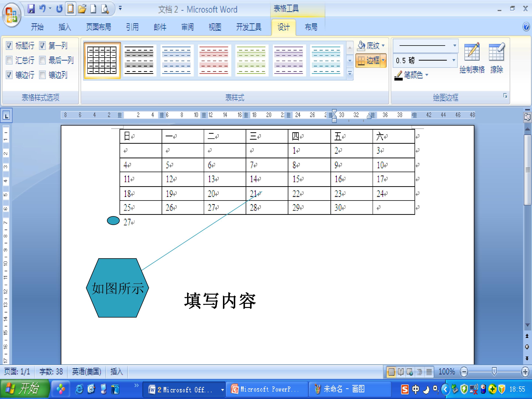Open the 开始 Home ribbon tab
Viewport: 532px width, 399px height.
[37, 27]
